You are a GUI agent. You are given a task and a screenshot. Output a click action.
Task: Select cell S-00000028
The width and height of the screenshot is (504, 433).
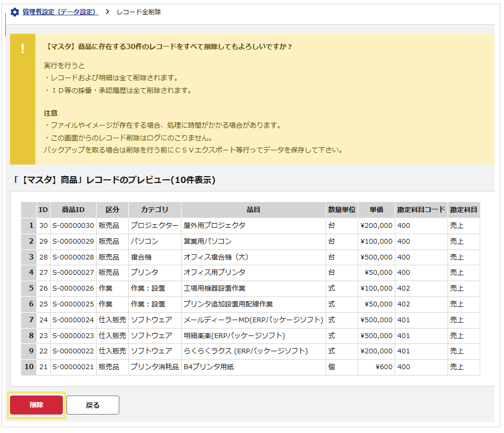click(73, 257)
